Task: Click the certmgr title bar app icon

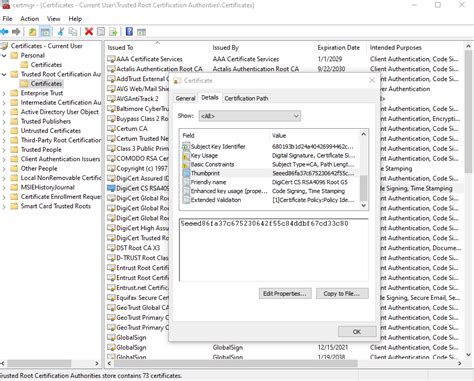Action: pyautogui.click(x=6, y=5)
